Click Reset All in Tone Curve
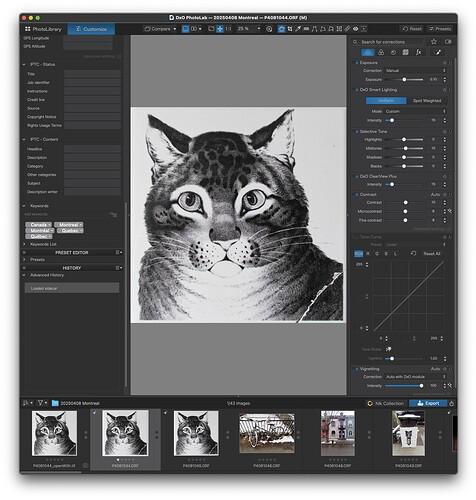This screenshot has height=500, width=476. click(432, 254)
